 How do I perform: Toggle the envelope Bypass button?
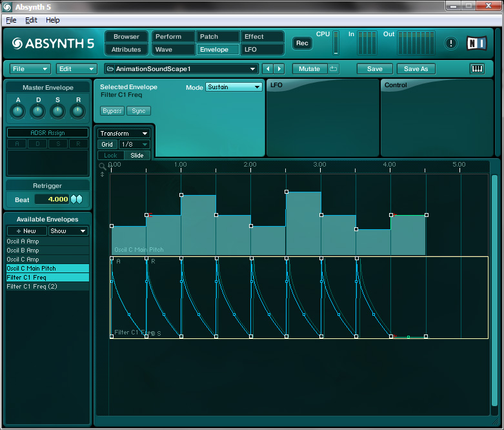pyautogui.click(x=112, y=111)
